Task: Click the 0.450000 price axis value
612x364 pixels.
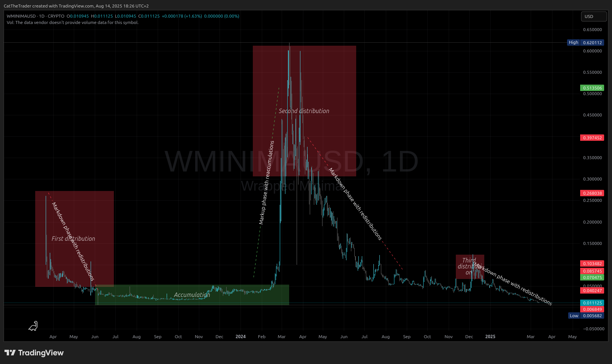Action: point(593,115)
